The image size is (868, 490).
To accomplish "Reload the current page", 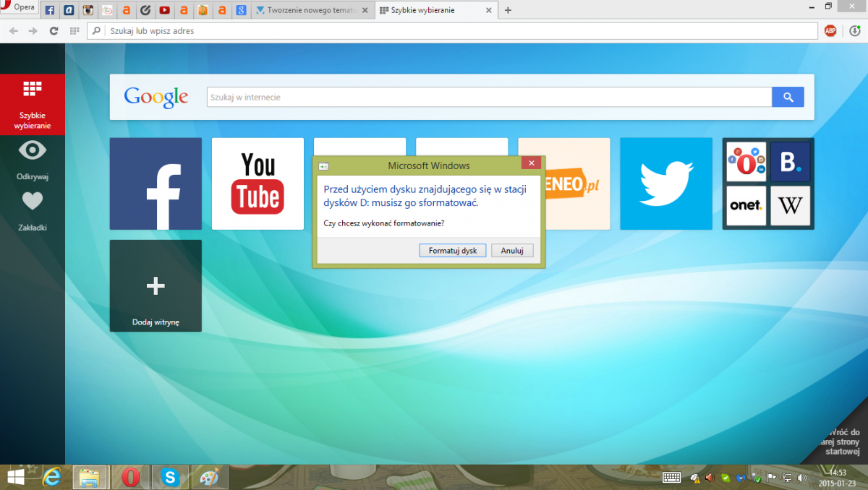I will click(x=54, y=31).
